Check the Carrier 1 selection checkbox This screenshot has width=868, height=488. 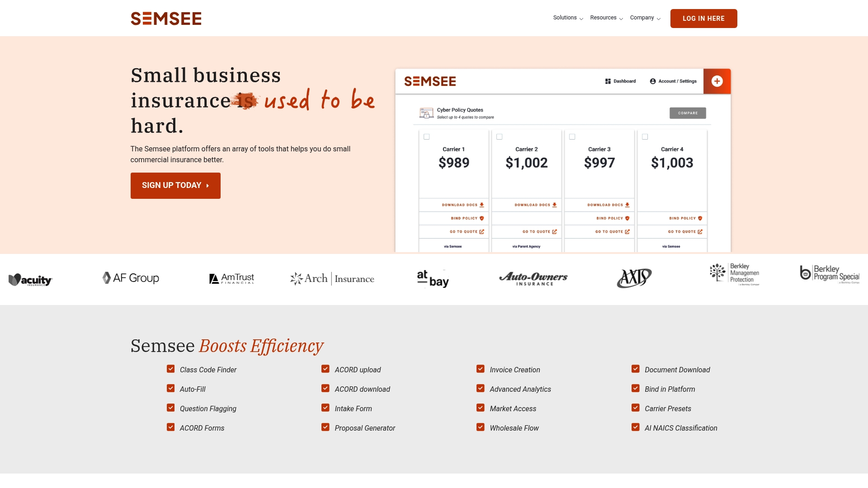point(426,137)
